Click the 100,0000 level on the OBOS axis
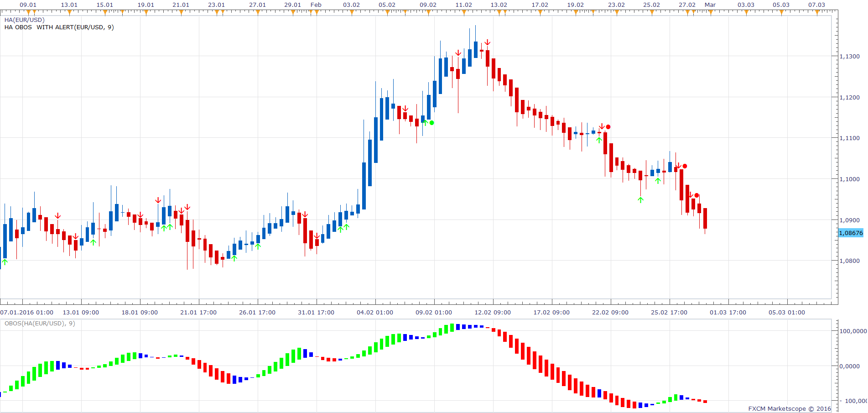This screenshot has width=868, height=413. pyautogui.click(x=853, y=331)
